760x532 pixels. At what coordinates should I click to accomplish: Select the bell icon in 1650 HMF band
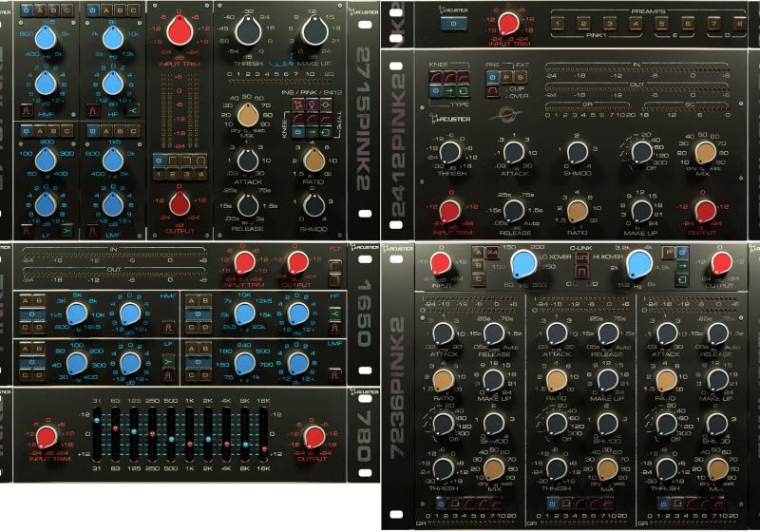point(169,327)
